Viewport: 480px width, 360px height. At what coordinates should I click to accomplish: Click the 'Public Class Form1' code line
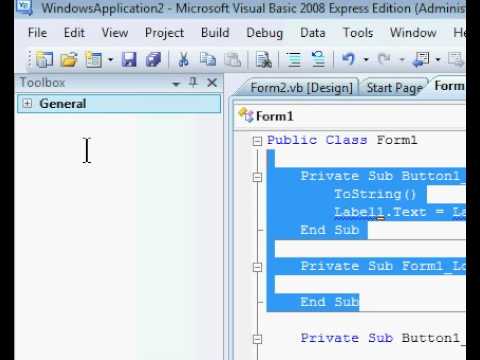(342, 140)
